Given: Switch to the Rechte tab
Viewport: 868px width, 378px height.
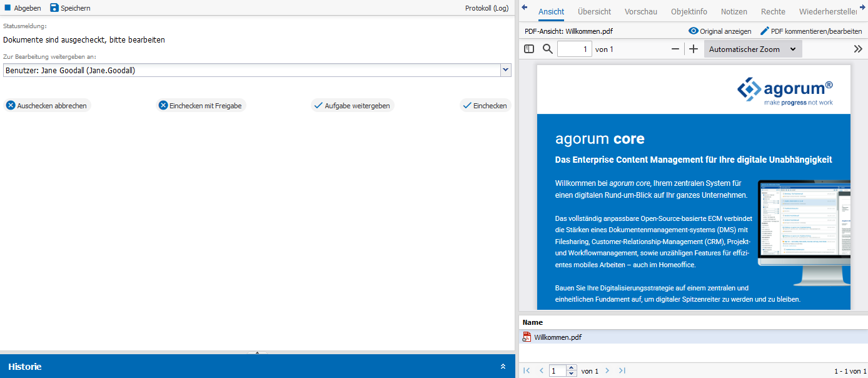Looking at the screenshot, I should coord(773,12).
